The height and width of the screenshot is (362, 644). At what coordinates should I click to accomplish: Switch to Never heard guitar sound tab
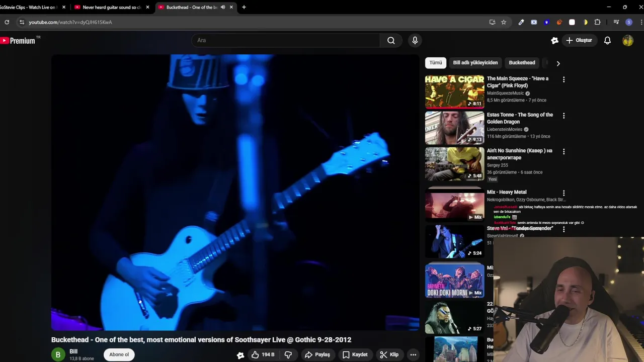pos(112,7)
